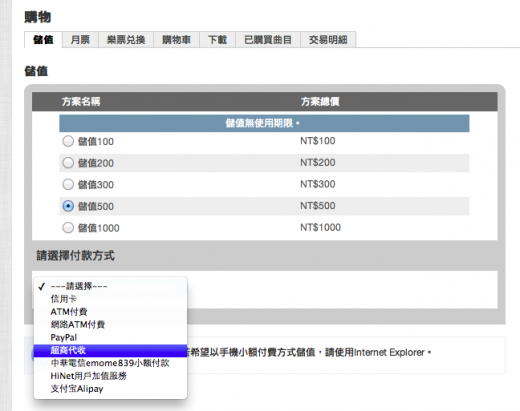The width and height of the screenshot is (520, 411).
Task: Go to the 下載 tab
Action: pyautogui.click(x=217, y=40)
